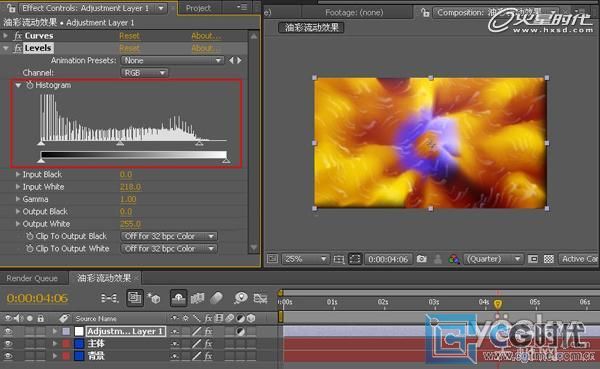Enable Motion Blur button in timeline

217,298
